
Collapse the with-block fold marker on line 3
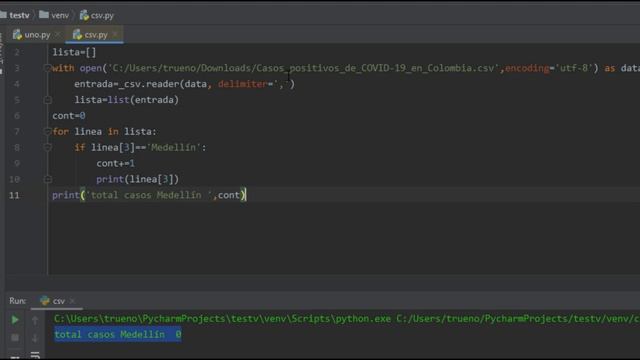[47, 68]
